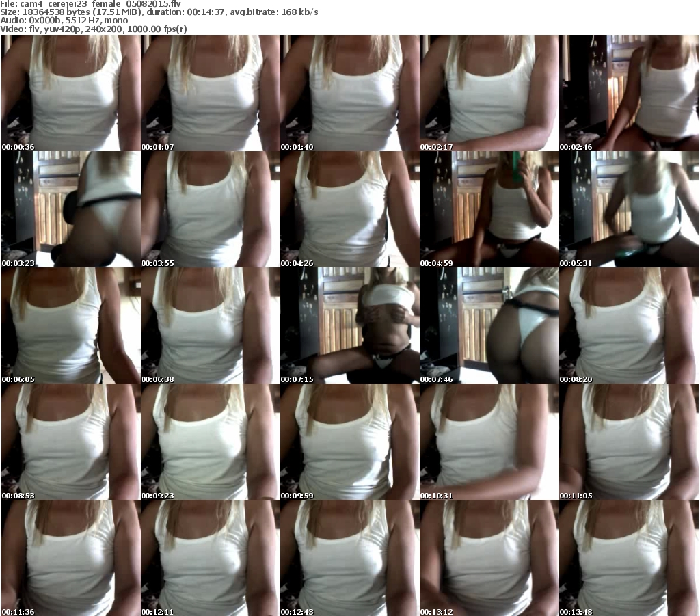Select the frame stamped 00:03:23
The image size is (700, 616).
pyautogui.click(x=71, y=209)
